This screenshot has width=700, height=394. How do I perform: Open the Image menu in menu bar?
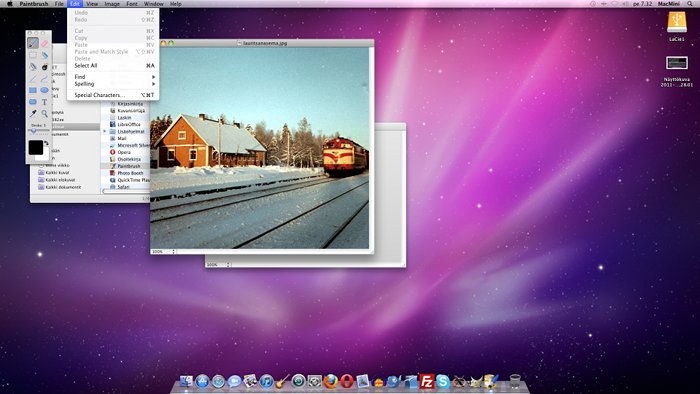pos(112,4)
